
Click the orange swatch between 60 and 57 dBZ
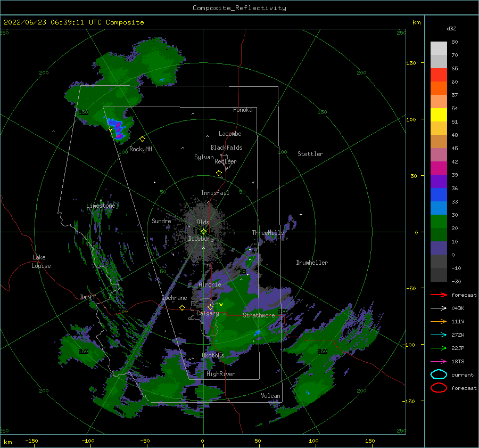pyautogui.click(x=439, y=88)
